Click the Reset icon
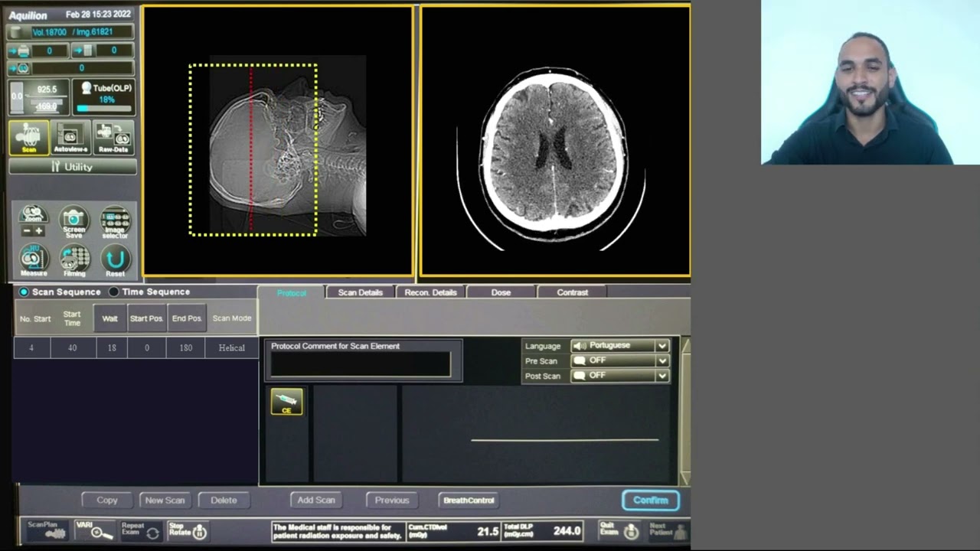980x551 pixels. click(116, 260)
